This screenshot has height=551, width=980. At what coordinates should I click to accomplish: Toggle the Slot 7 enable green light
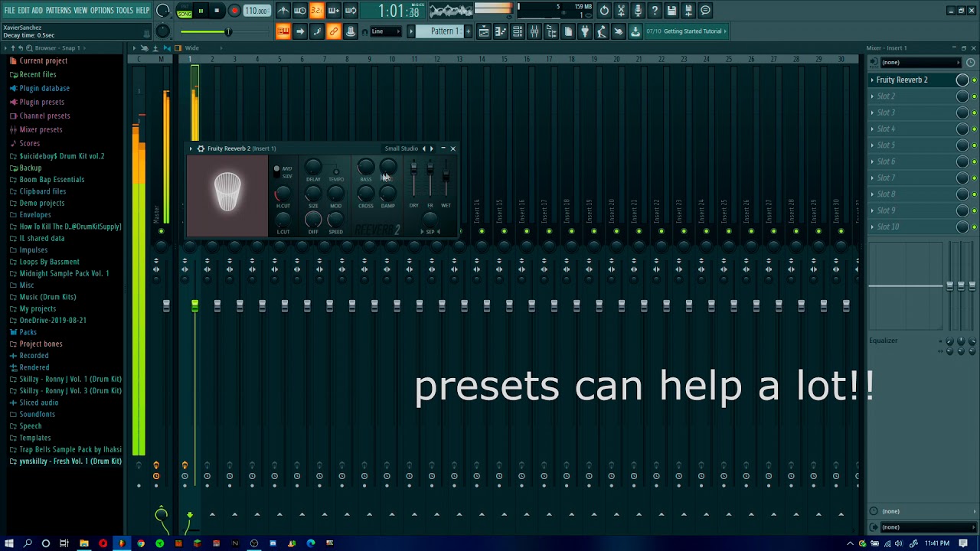pos(974,178)
